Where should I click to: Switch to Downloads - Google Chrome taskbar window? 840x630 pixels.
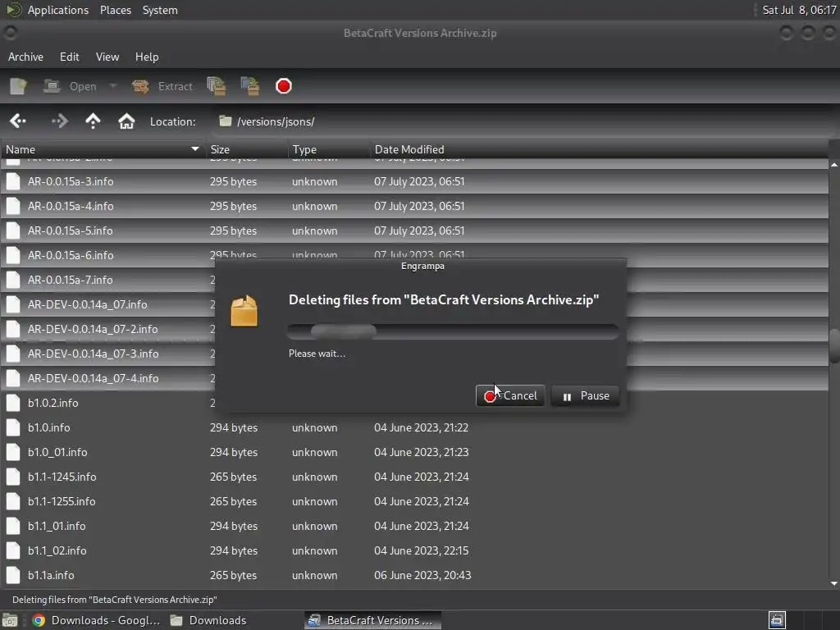97,620
